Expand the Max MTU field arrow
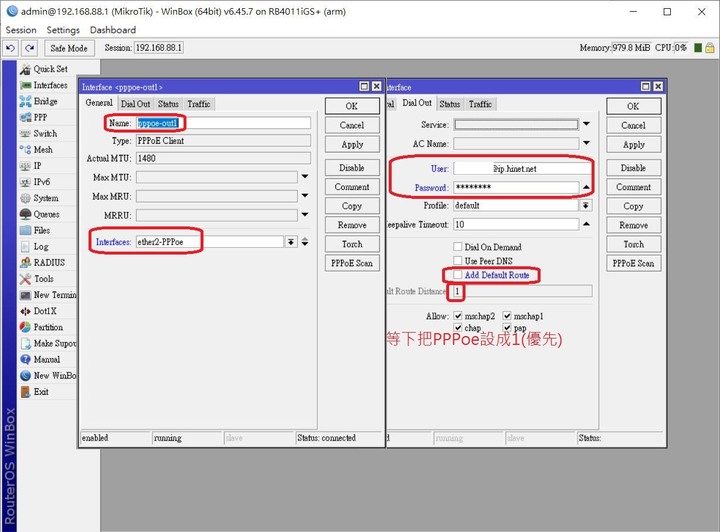The image size is (720, 532). (305, 177)
